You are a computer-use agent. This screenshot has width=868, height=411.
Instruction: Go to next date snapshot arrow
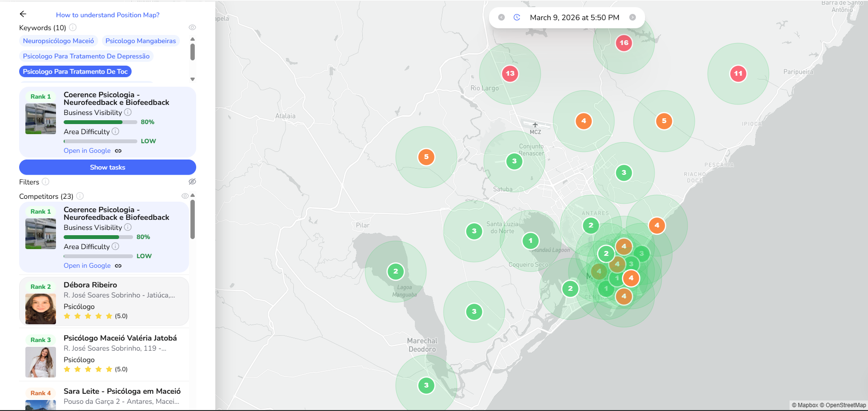(x=633, y=17)
